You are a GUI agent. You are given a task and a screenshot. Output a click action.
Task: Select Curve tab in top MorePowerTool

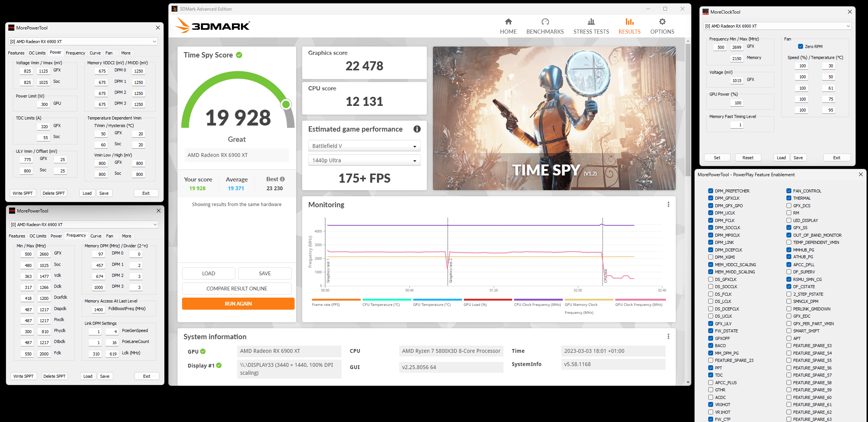(x=95, y=53)
